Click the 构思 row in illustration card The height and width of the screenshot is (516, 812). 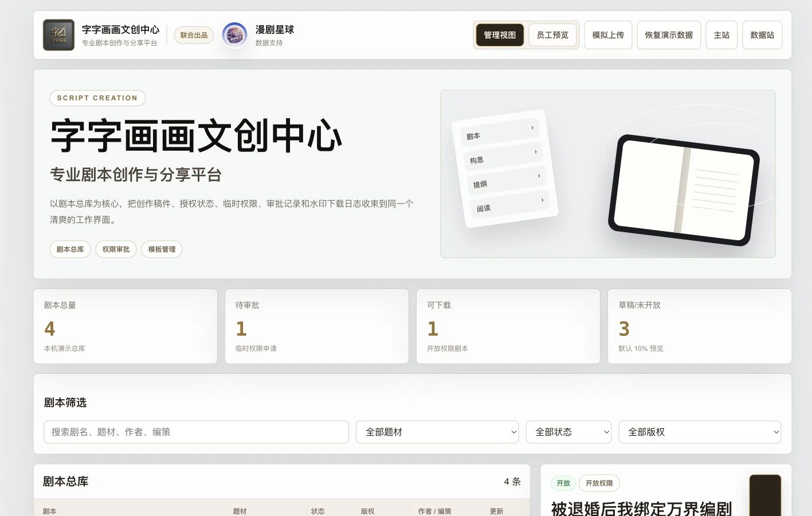coord(503,157)
